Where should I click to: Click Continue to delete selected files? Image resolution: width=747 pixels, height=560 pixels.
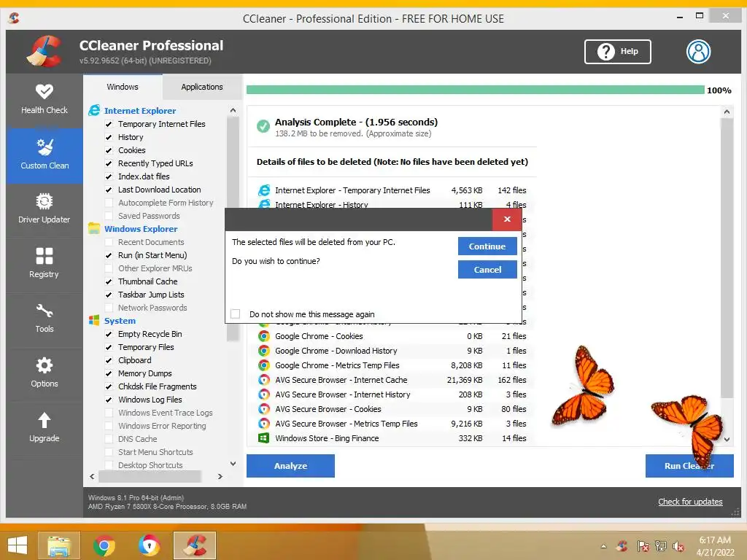[x=487, y=246]
